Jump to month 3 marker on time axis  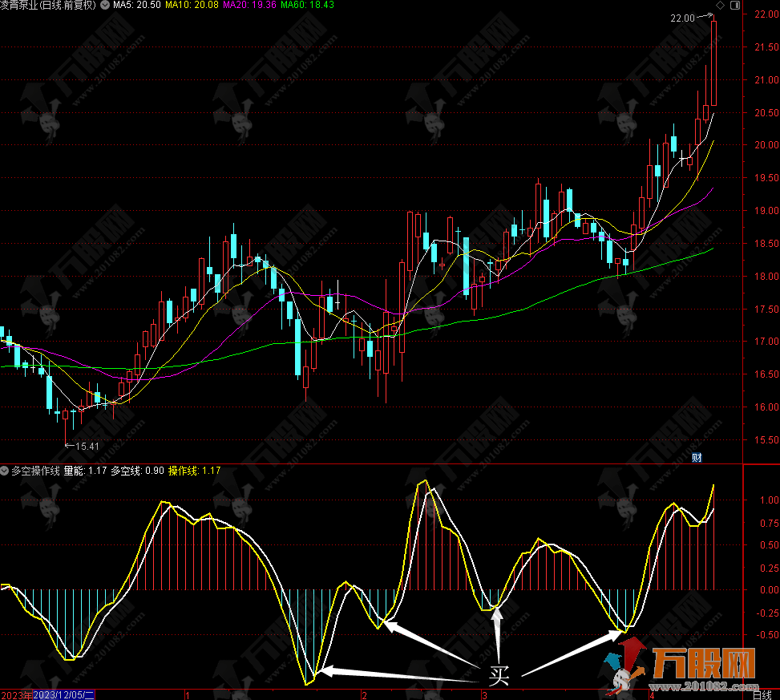[x=484, y=695]
